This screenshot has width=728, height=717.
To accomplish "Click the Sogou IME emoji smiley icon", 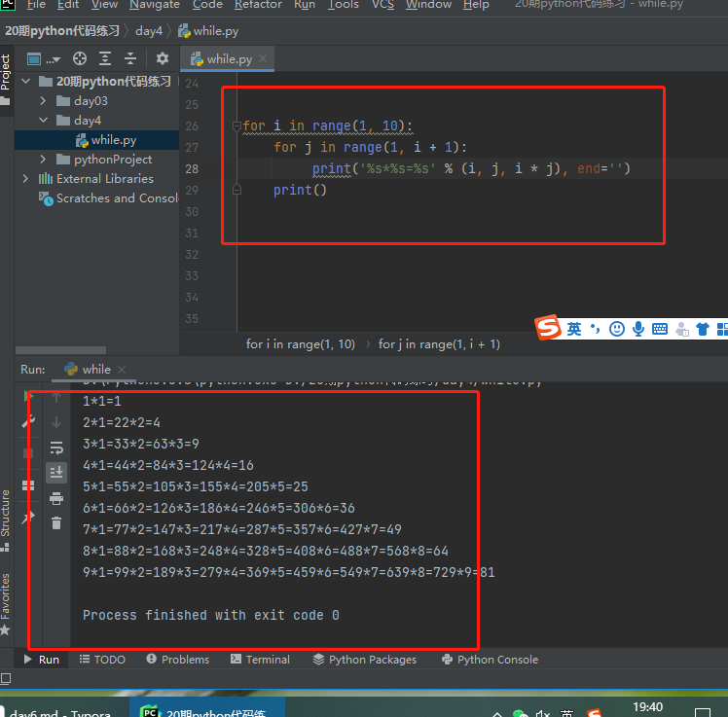I will [617, 329].
